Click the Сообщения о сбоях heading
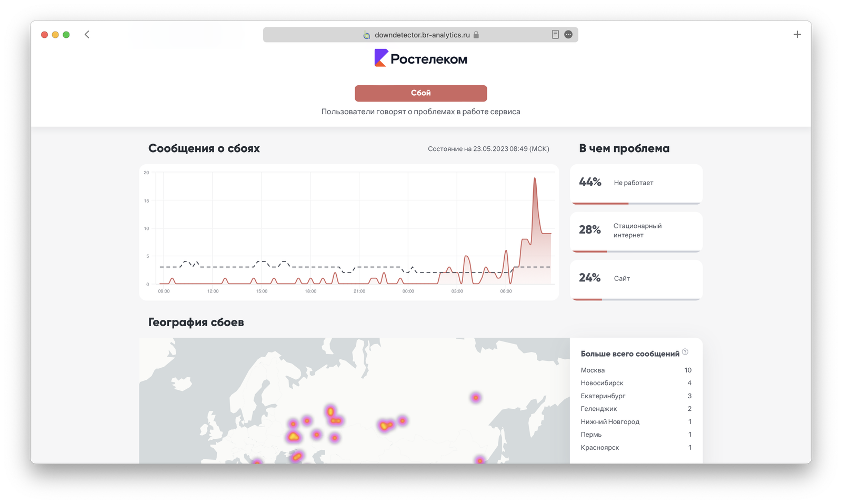This screenshot has height=504, width=842. (x=204, y=148)
